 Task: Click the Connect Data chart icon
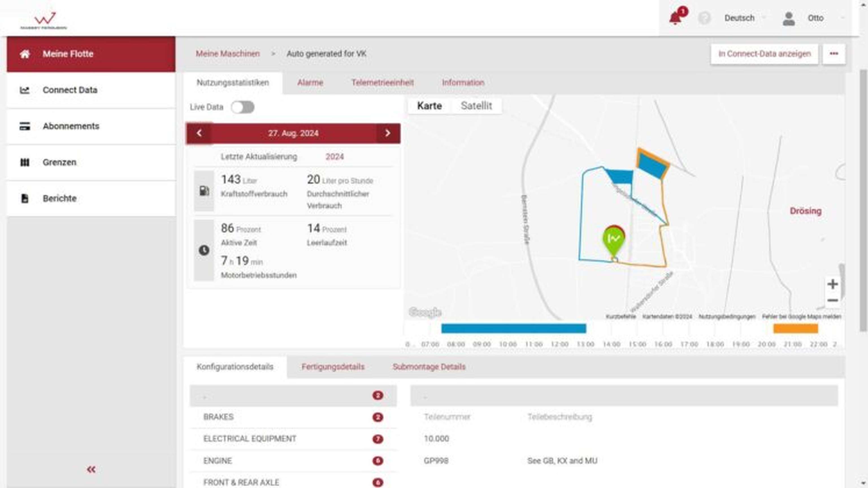[25, 90]
